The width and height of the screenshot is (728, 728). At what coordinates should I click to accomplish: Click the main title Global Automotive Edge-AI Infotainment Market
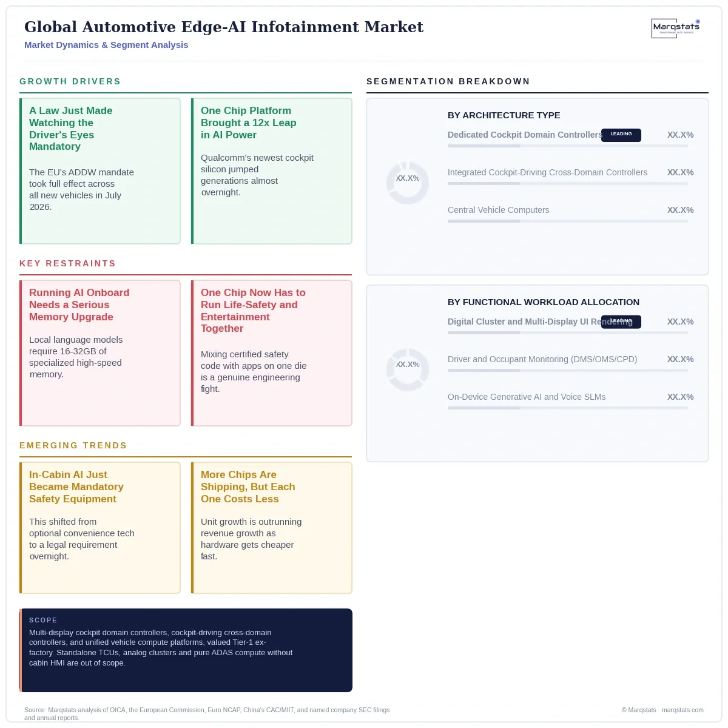pos(224,27)
